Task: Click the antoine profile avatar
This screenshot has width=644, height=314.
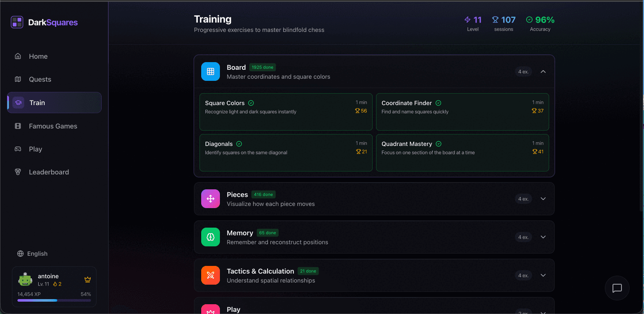Action: click(x=25, y=280)
